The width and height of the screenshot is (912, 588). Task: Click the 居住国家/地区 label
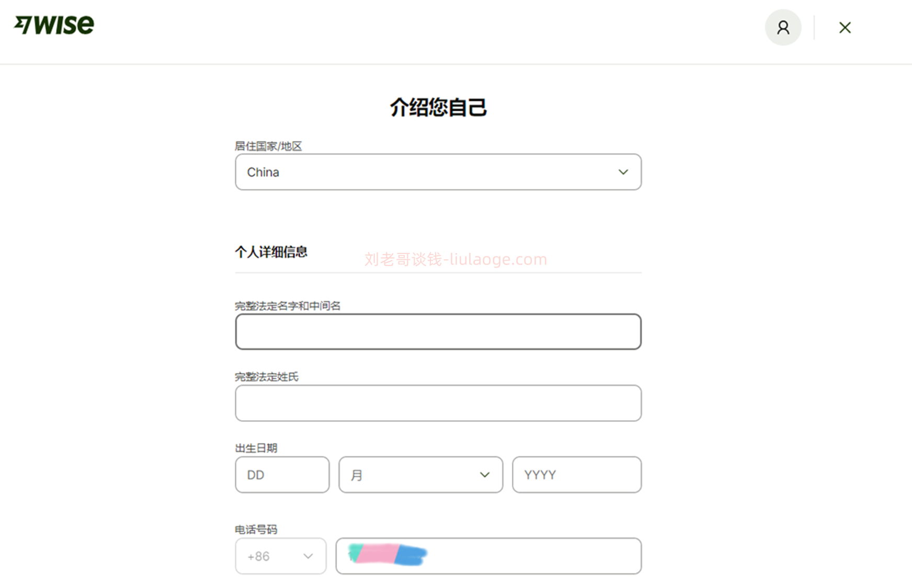coord(268,146)
